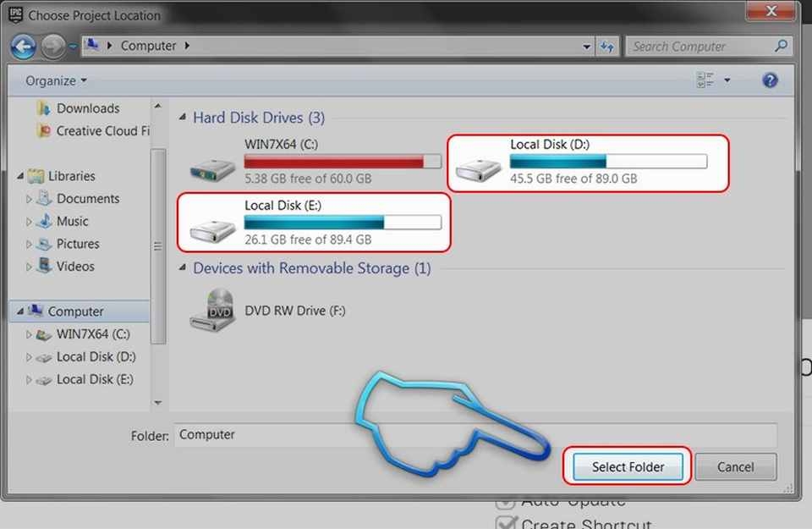This screenshot has width=812, height=529.
Task: Expand Local Disk (E:) in the tree
Action: pos(29,380)
